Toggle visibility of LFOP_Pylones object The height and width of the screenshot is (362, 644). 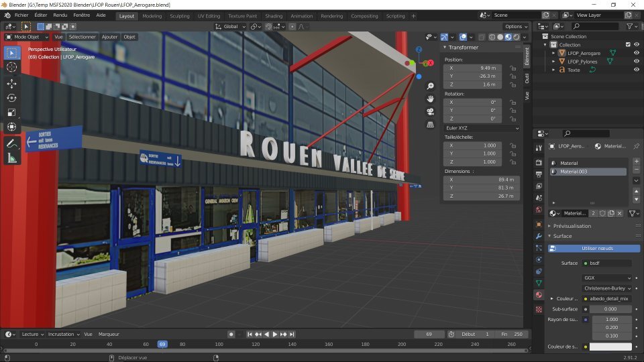click(x=636, y=61)
